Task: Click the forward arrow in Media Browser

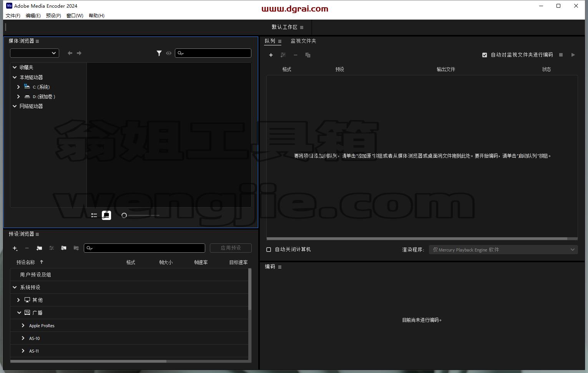Action: (79, 53)
